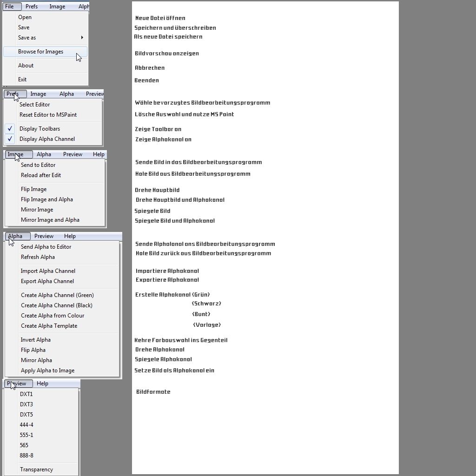Expand the Save as submenu arrow
Image resolution: width=476 pixels, height=476 pixels.
point(82,38)
